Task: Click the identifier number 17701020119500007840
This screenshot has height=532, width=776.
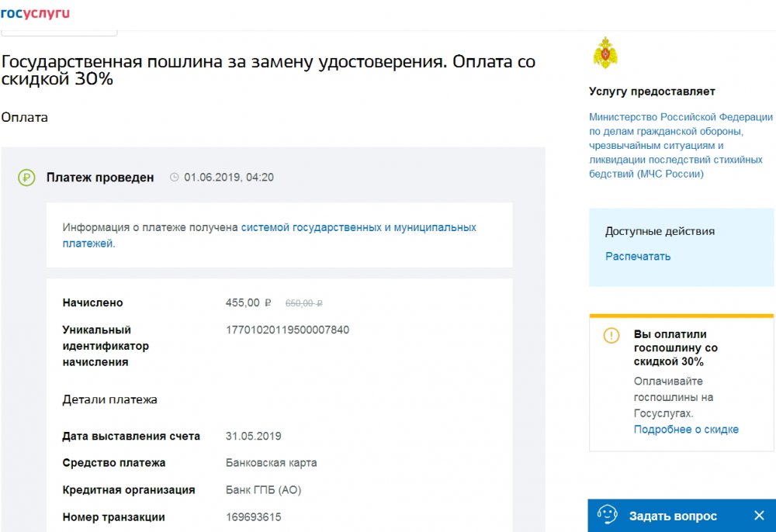Action: (287, 330)
